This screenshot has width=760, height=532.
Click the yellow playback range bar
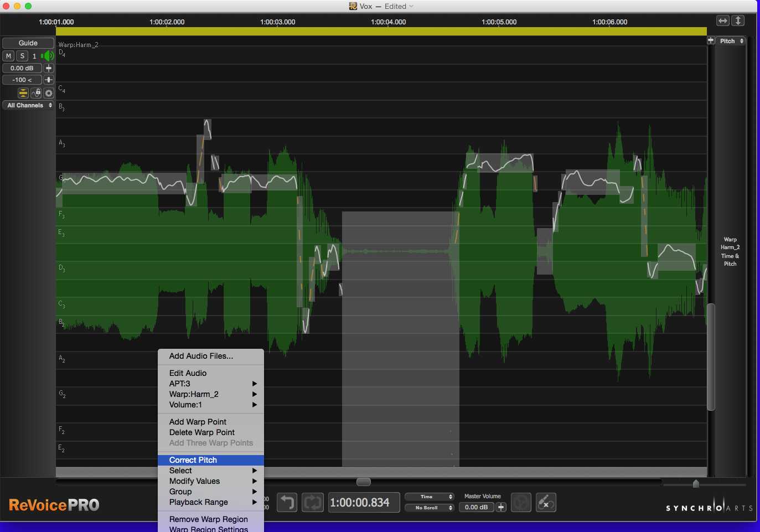(x=381, y=32)
